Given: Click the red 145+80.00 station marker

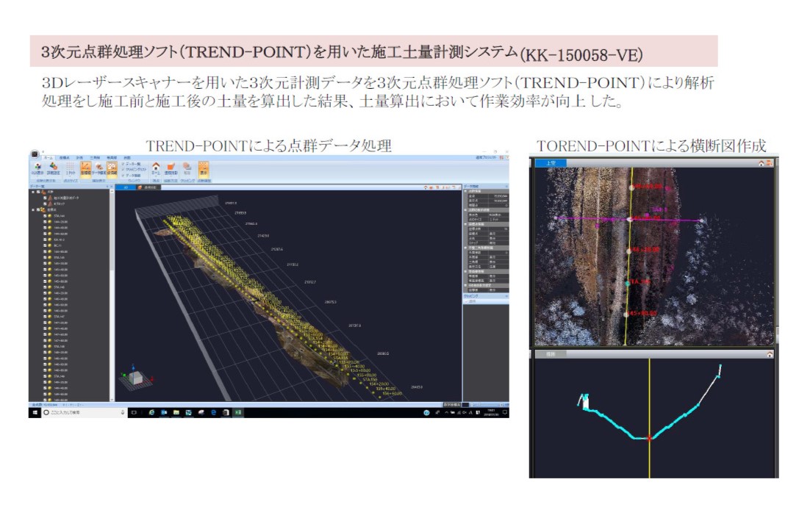Looking at the screenshot, I should click(x=643, y=313).
